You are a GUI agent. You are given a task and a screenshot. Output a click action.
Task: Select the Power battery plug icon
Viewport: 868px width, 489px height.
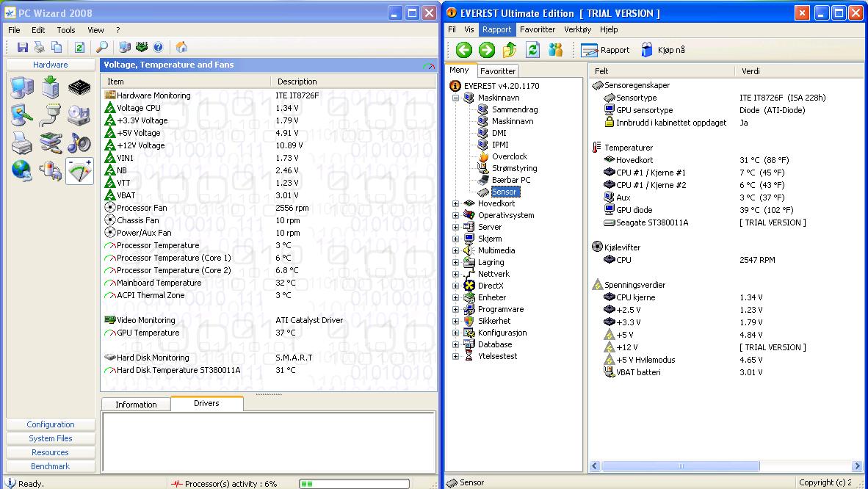[x=51, y=170]
